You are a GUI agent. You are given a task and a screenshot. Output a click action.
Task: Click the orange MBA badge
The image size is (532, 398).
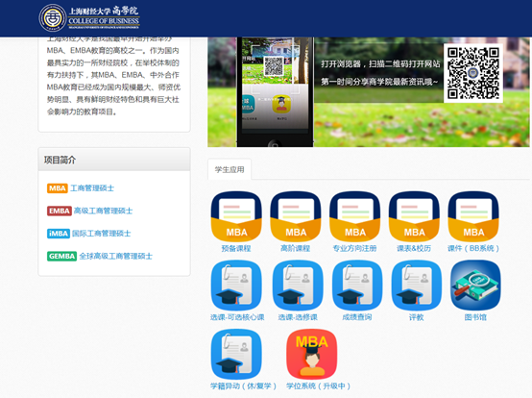[58, 188]
